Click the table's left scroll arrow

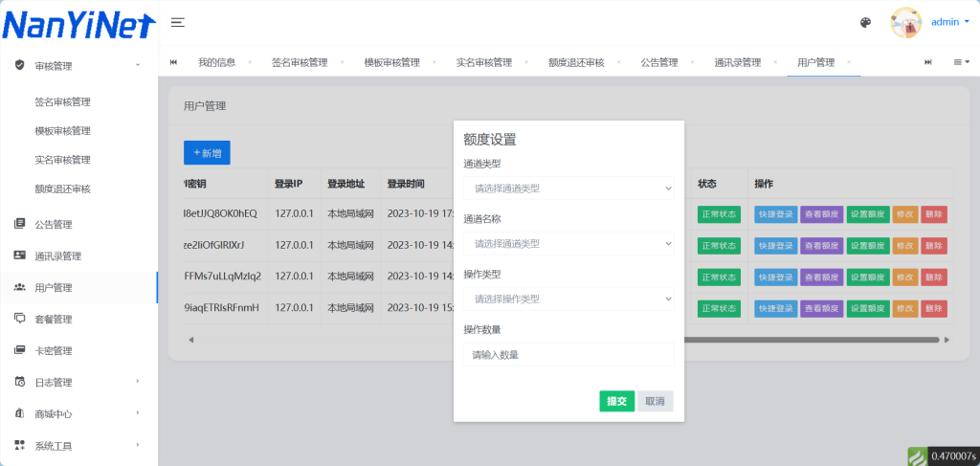[190, 340]
